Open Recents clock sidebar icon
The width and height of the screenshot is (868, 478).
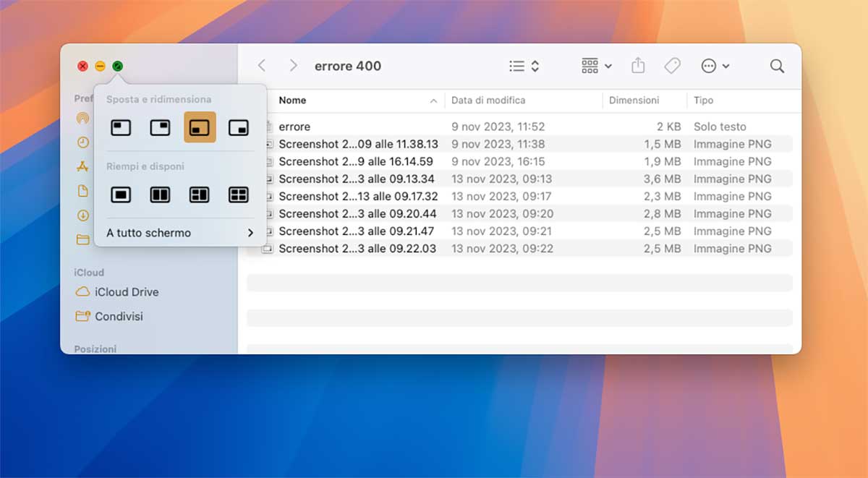point(83,142)
